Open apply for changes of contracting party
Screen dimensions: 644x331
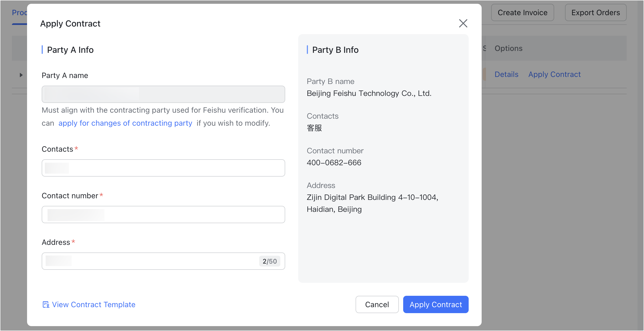coord(125,123)
